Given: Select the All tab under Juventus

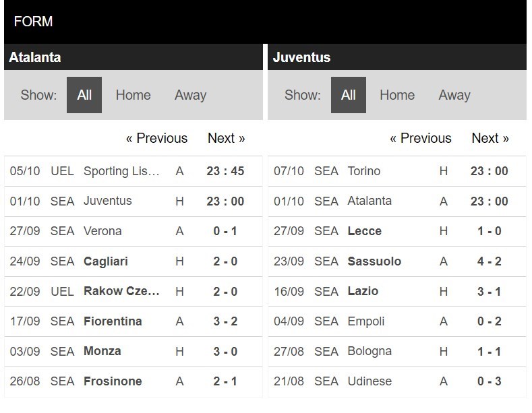Looking at the screenshot, I should point(349,95).
